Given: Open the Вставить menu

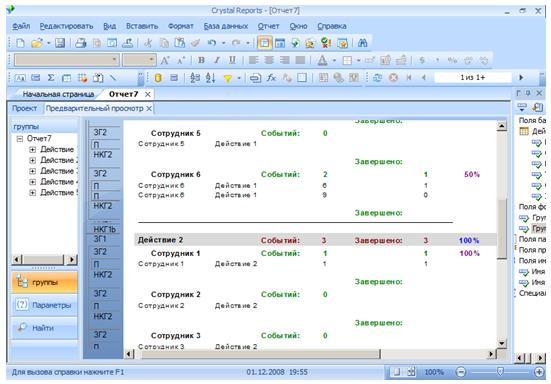Looking at the screenshot, I should [142, 26].
